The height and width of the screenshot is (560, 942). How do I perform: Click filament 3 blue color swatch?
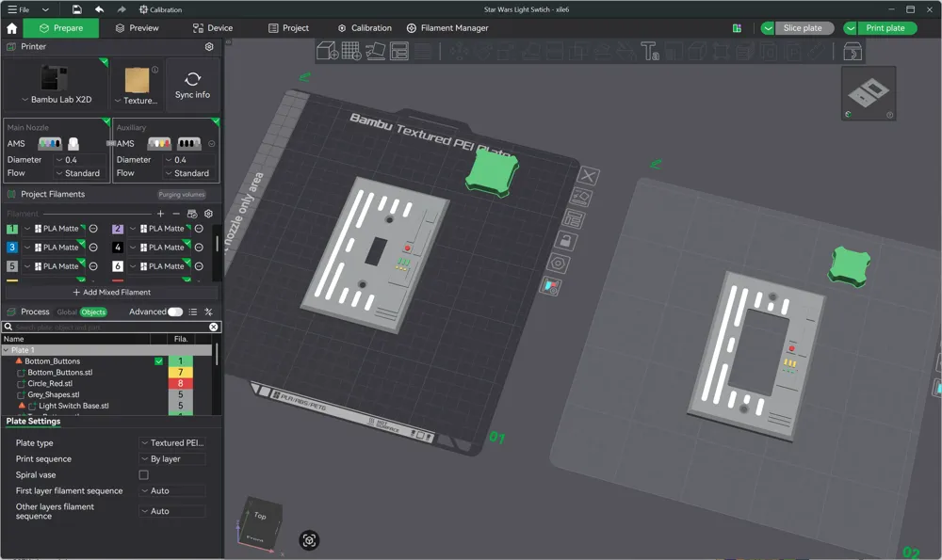[x=12, y=248]
